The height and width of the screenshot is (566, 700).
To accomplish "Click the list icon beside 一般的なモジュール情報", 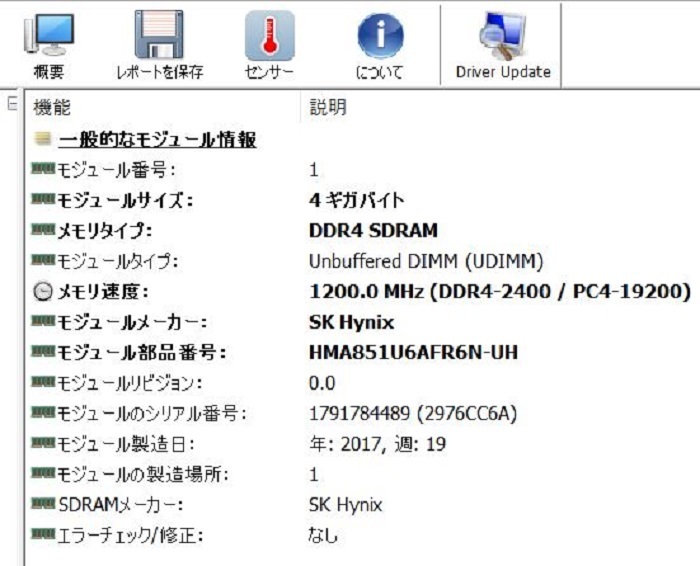I will point(42,139).
